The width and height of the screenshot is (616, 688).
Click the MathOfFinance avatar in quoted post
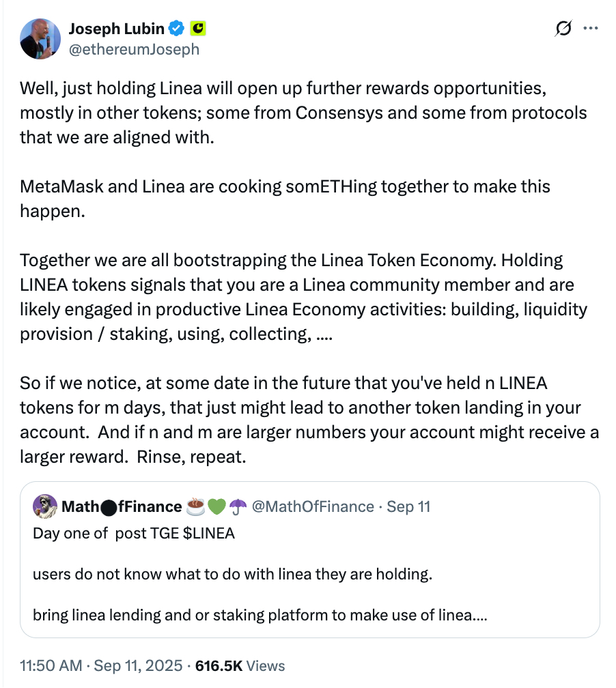(x=45, y=506)
